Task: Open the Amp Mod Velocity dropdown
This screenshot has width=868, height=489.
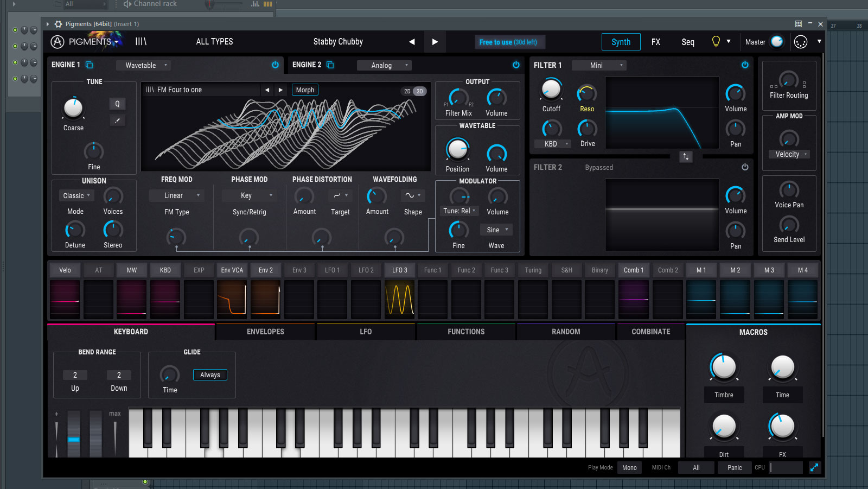Action: pyautogui.click(x=789, y=154)
